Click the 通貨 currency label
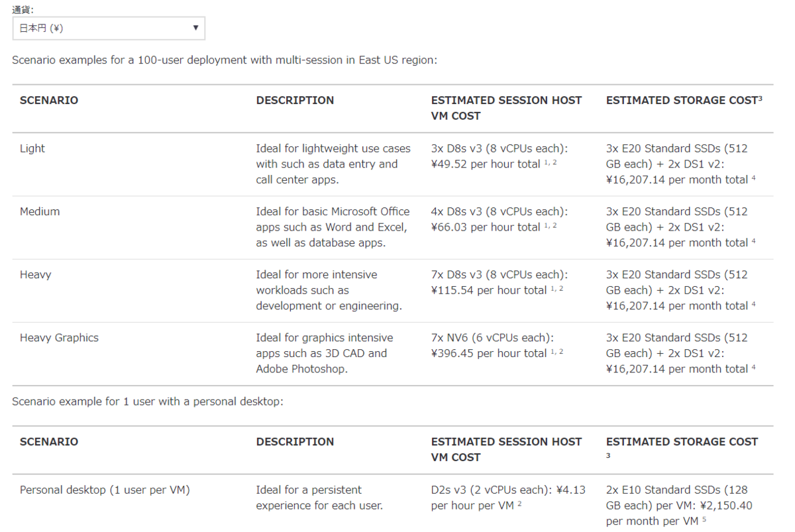795x532 pixels. pos(23,9)
